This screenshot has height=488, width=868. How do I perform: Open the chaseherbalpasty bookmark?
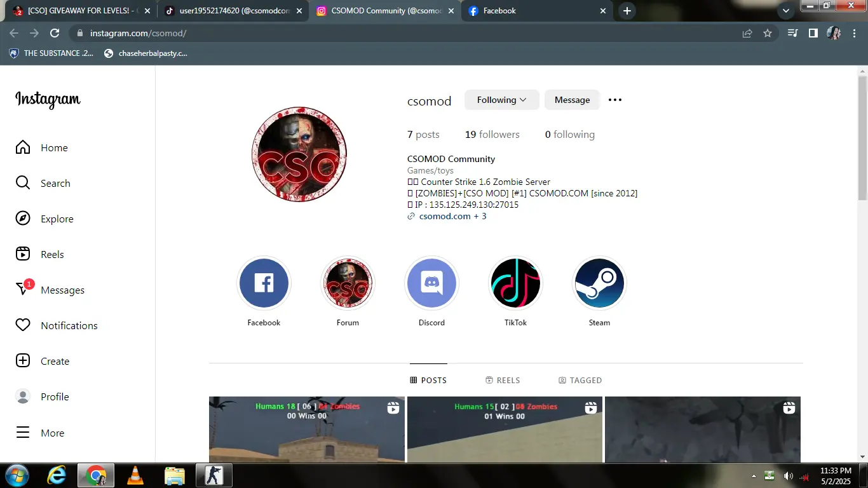click(x=146, y=53)
